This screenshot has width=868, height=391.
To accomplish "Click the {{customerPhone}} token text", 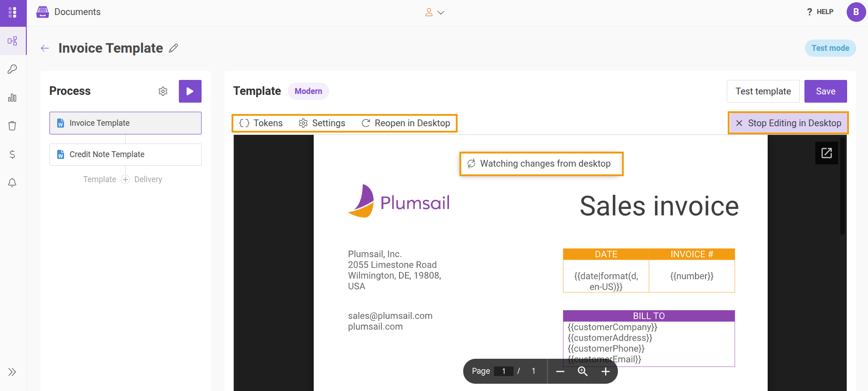I will [x=606, y=349].
